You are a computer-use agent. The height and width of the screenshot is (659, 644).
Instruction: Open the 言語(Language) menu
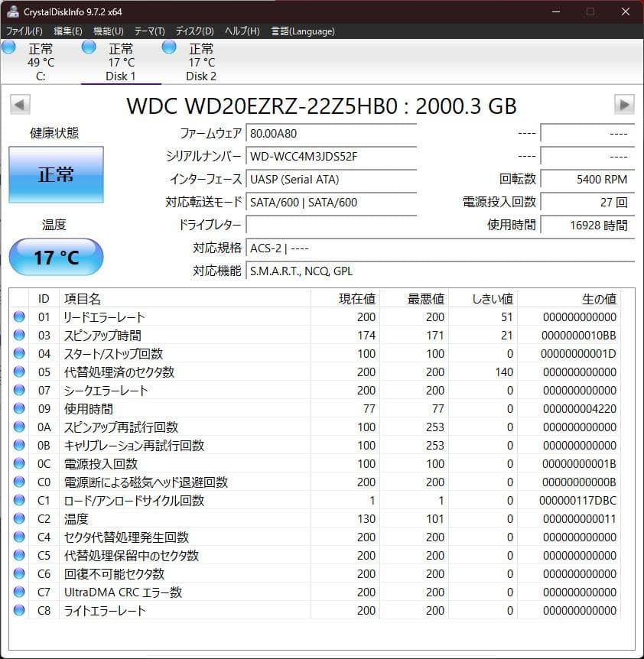[x=304, y=31]
